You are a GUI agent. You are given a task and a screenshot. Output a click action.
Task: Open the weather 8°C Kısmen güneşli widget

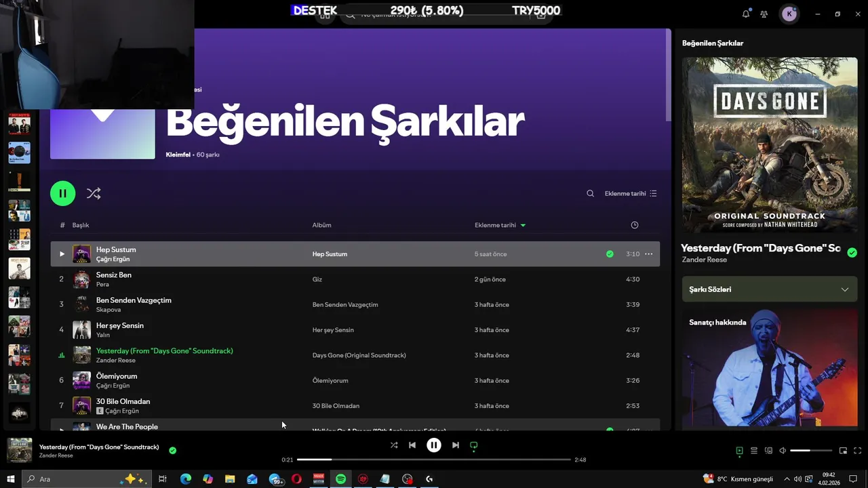point(738,479)
